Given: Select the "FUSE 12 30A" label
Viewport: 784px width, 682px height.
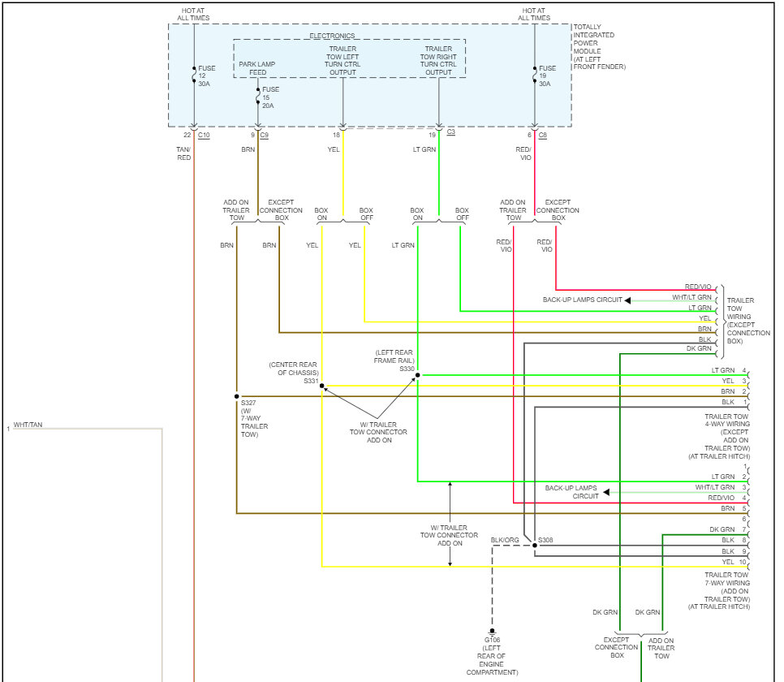Looking at the screenshot, I should (206, 76).
